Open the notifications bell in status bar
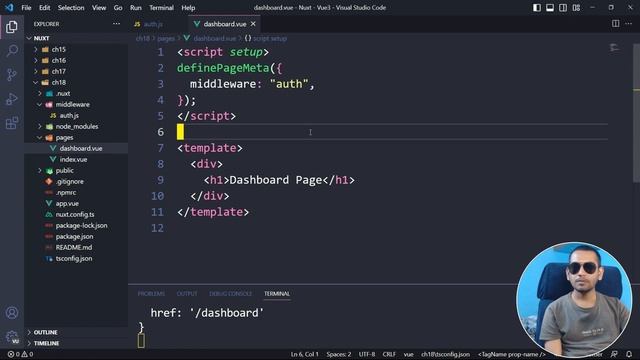This screenshot has width=640, height=360. coord(629,354)
